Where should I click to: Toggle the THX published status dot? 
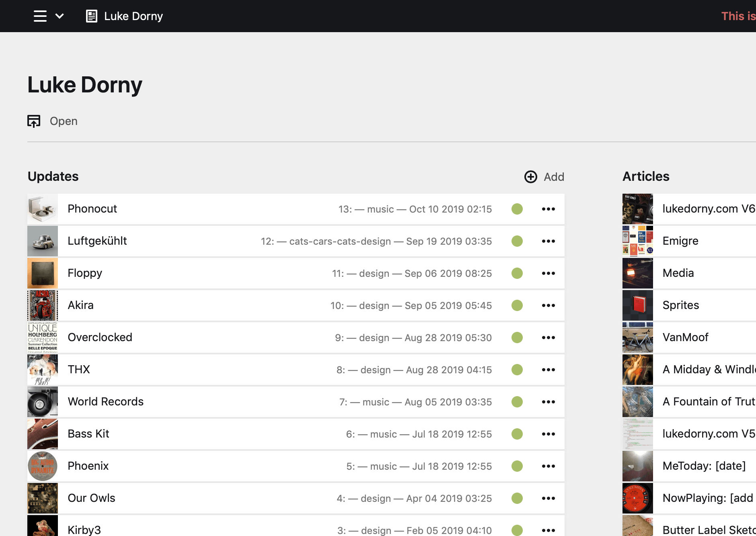(x=517, y=370)
